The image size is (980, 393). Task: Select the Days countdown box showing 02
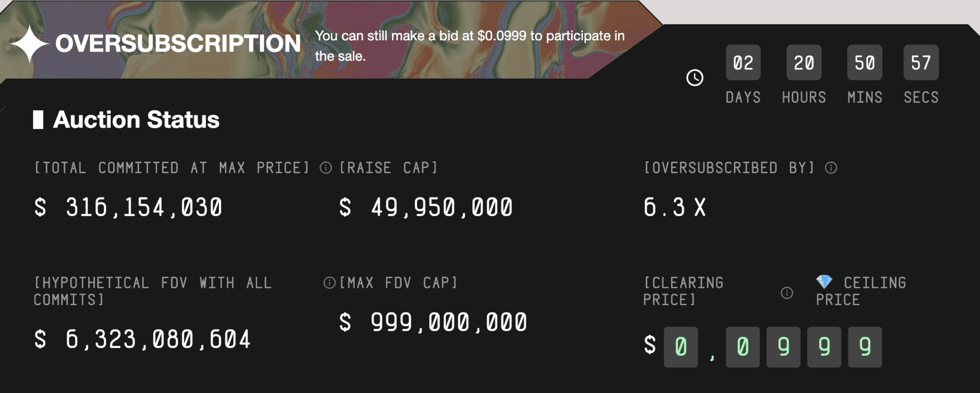(x=743, y=63)
